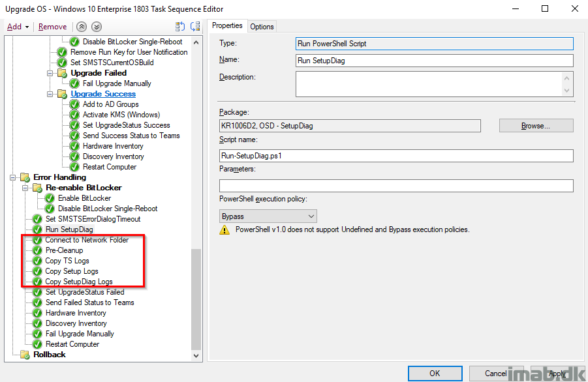The image size is (588, 382).
Task: Click the Description box scroll down arrow
Action: [566, 91]
